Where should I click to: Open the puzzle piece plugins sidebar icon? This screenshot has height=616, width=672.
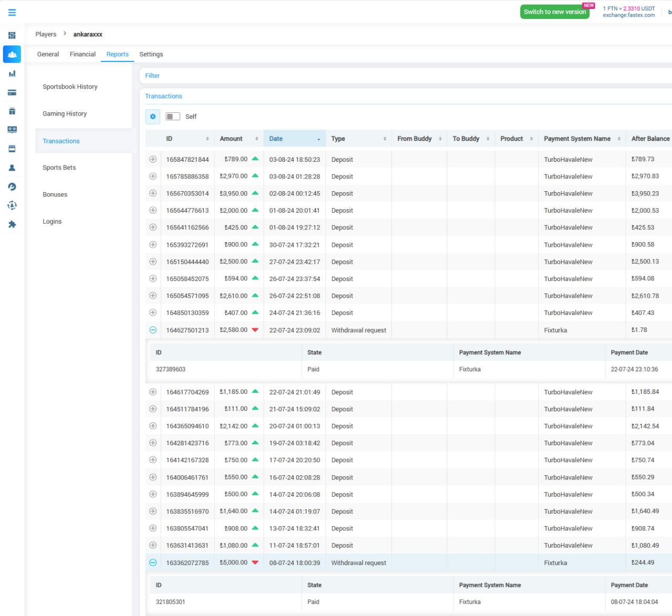point(12,224)
